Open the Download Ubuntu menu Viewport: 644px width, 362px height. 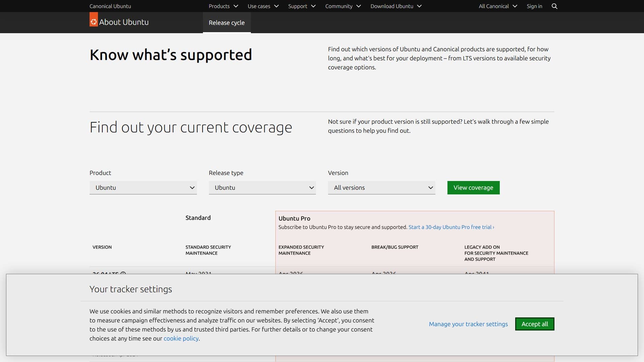[396, 6]
